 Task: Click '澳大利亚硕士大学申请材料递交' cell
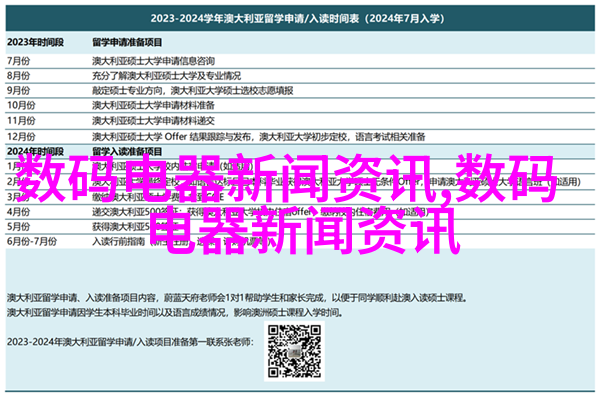click(153, 121)
